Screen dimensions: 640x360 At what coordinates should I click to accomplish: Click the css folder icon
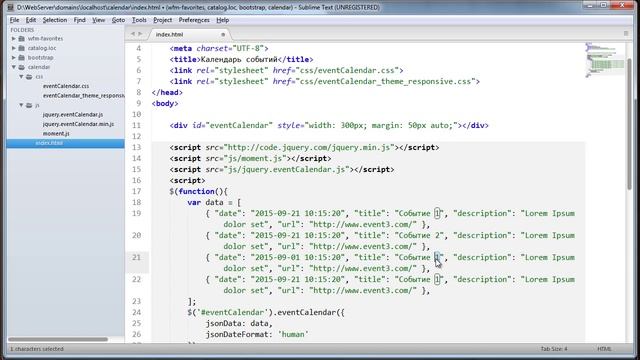(x=29, y=76)
